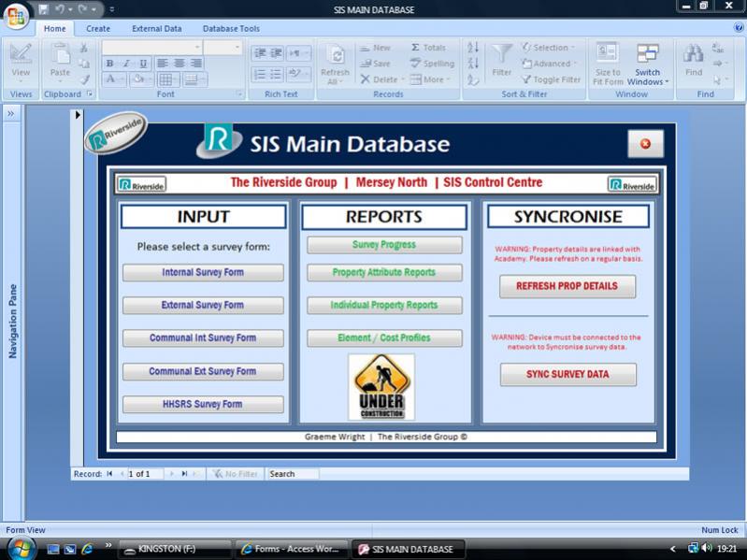The width and height of the screenshot is (747, 560).
Task: Go to first record navigation button
Action: (109, 474)
